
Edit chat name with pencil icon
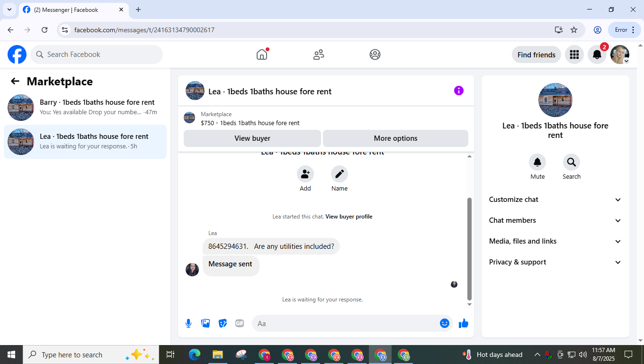tap(340, 174)
